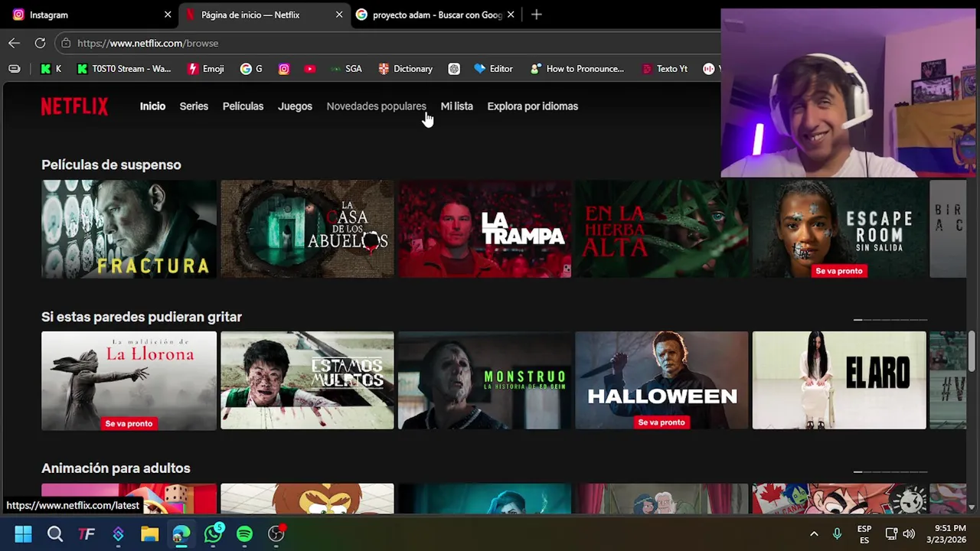This screenshot has width=980, height=551.
Task: Open the YouTube bookmark icon
Action: [309, 69]
